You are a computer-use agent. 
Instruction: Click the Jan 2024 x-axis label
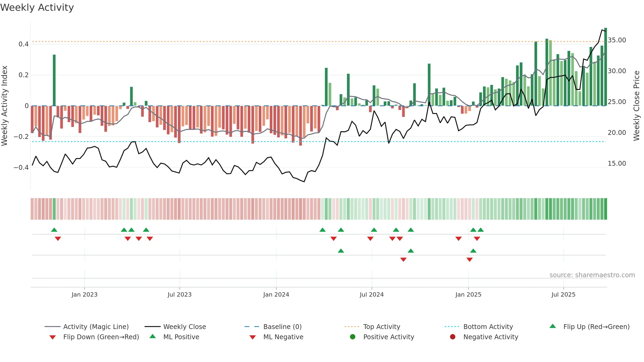coord(276,294)
